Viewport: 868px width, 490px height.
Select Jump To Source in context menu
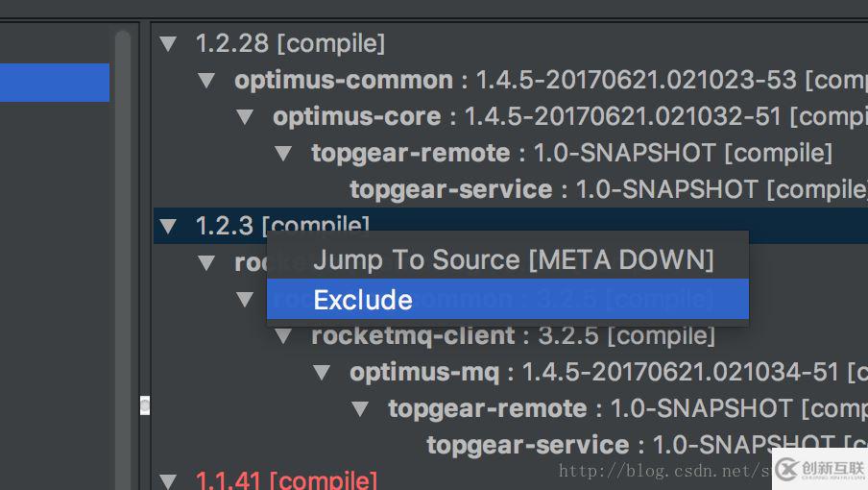pyautogui.click(x=508, y=259)
